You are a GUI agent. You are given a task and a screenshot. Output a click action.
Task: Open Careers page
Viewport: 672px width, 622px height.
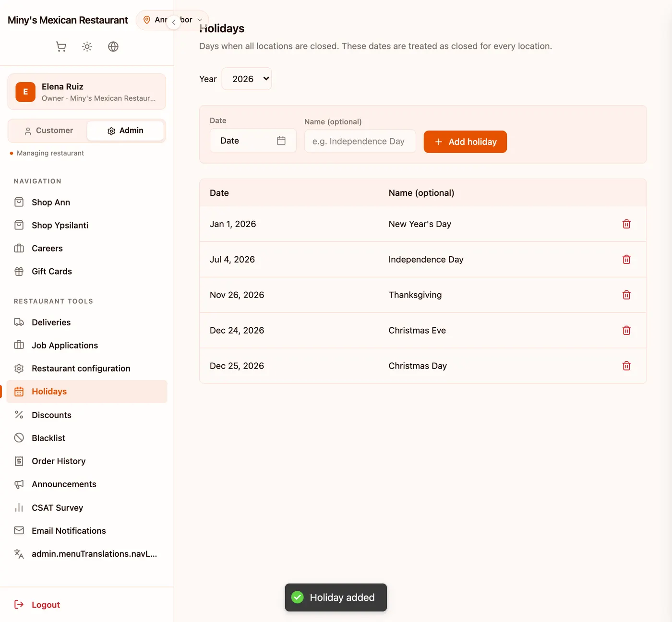87,249
